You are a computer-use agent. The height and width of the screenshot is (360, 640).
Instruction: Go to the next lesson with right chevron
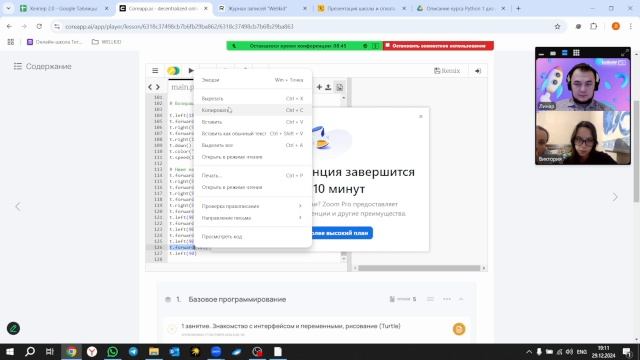[x=615, y=197]
